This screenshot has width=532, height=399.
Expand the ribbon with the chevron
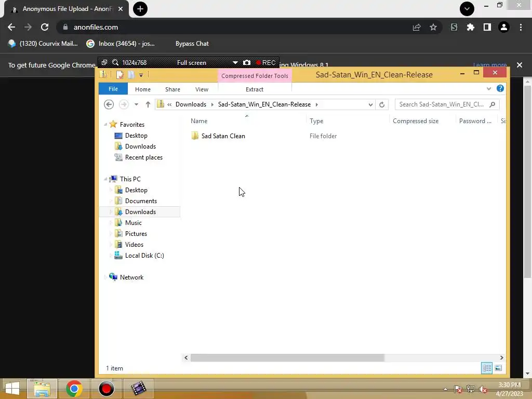coord(488,89)
